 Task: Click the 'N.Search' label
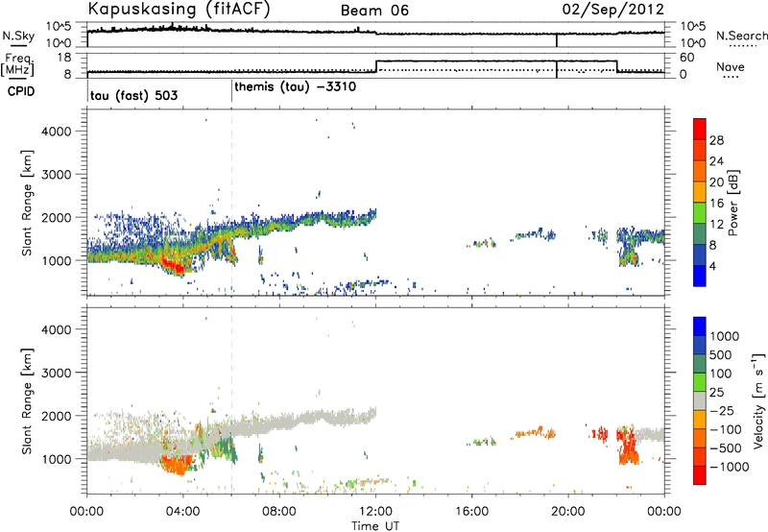click(x=741, y=36)
